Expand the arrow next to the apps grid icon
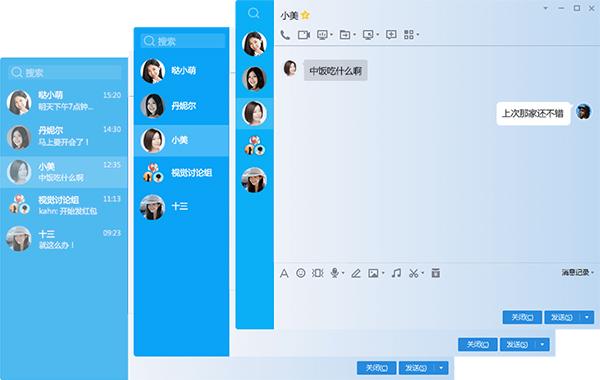 [418, 35]
